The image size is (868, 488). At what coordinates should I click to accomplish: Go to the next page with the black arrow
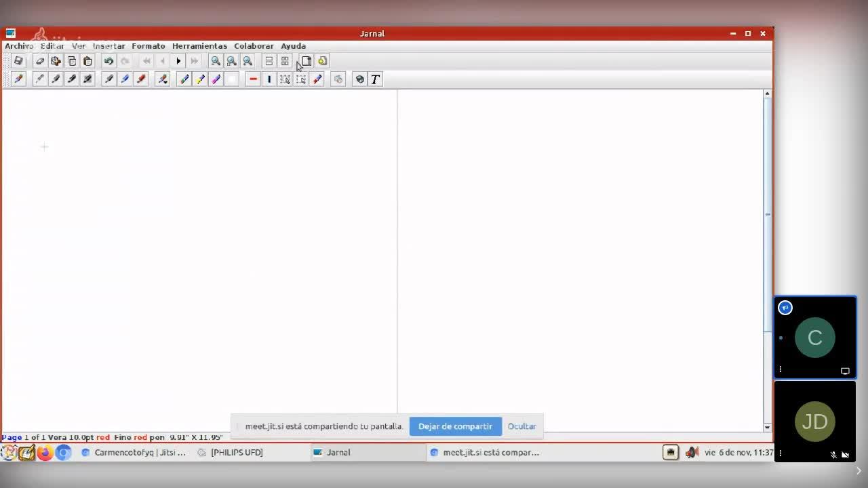tap(178, 61)
